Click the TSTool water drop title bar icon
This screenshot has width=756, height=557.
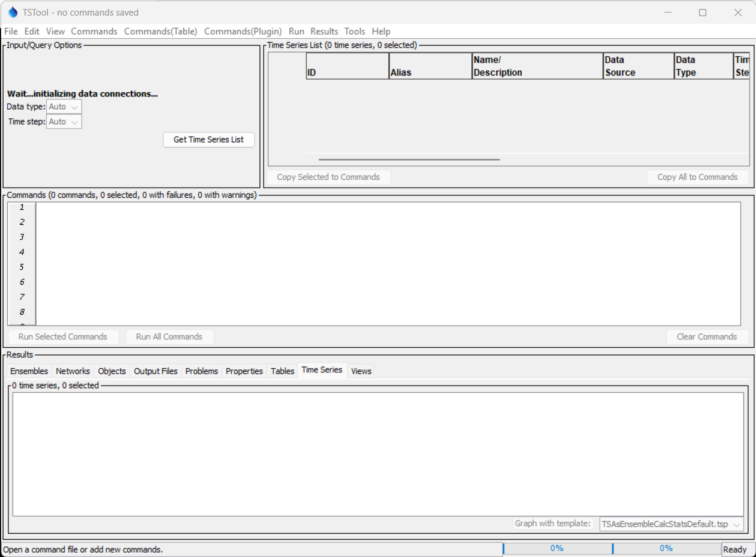tap(13, 12)
